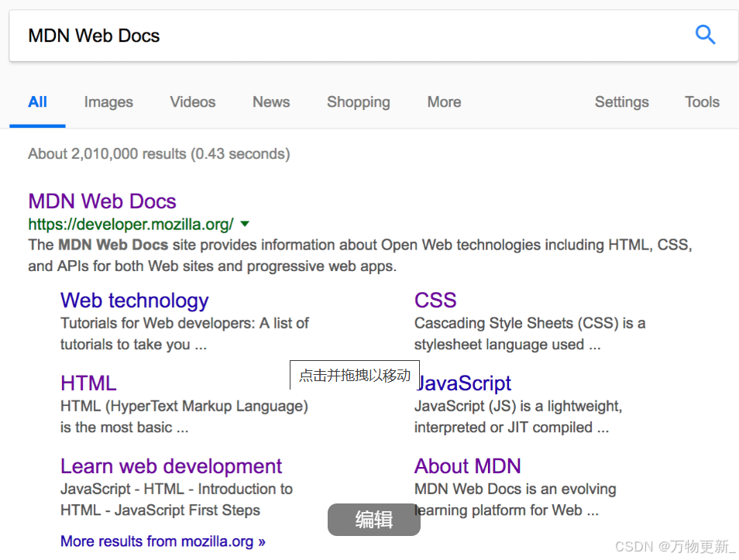The width and height of the screenshot is (739, 560).
Task: Expand the green arrow next to developer.mozilla.org URL
Action: click(x=245, y=224)
